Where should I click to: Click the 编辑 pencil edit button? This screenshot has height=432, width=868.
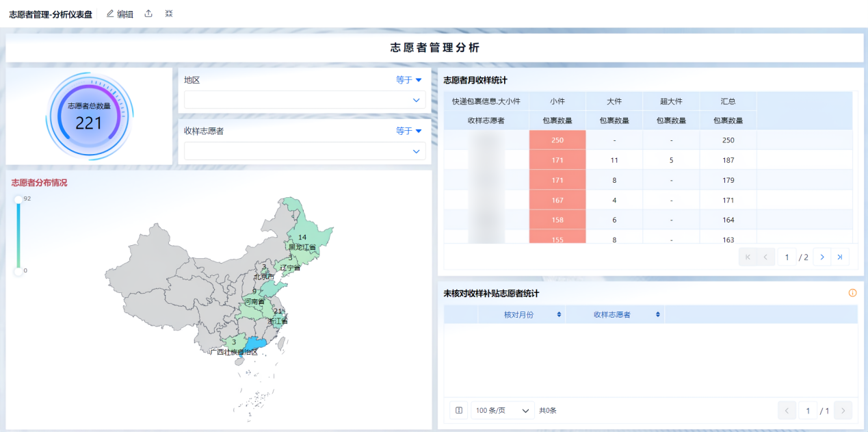(x=120, y=14)
